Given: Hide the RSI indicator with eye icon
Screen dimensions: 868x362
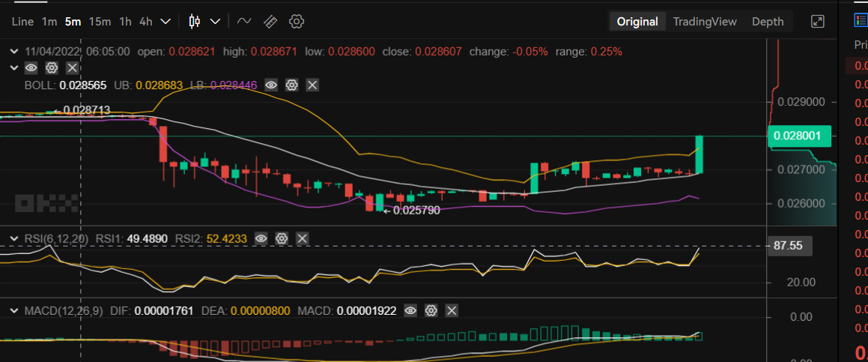Looking at the screenshot, I should (261, 239).
